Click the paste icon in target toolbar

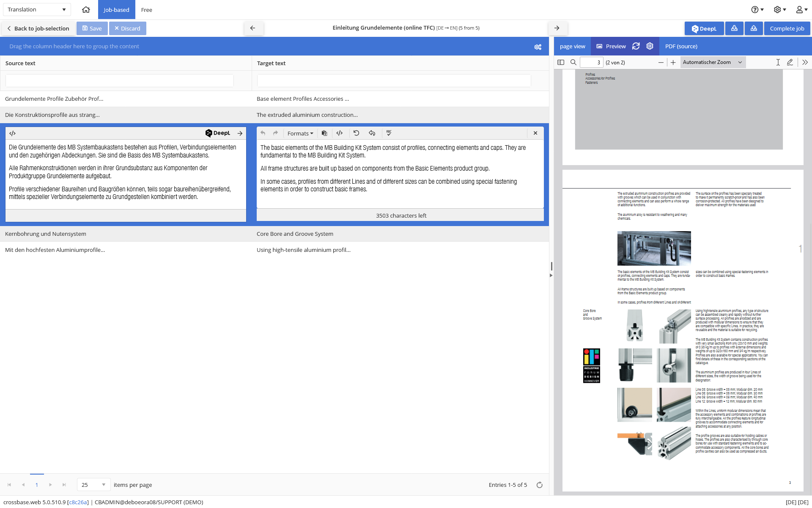pos(324,133)
